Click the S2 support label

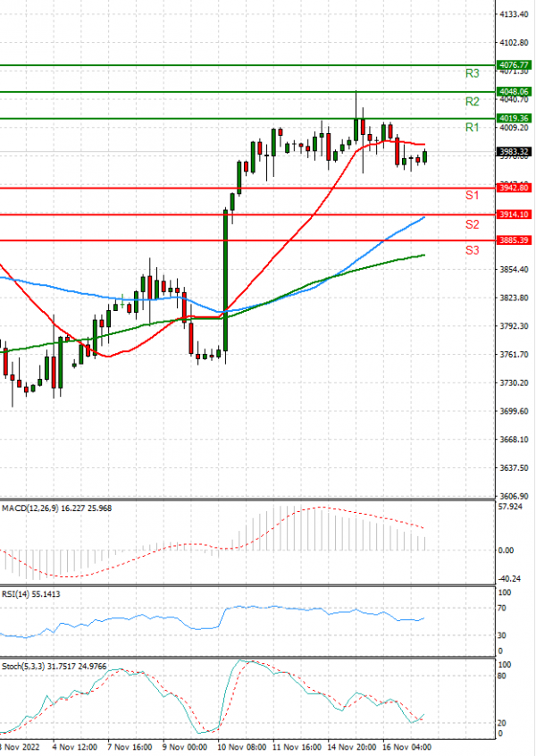473,224
